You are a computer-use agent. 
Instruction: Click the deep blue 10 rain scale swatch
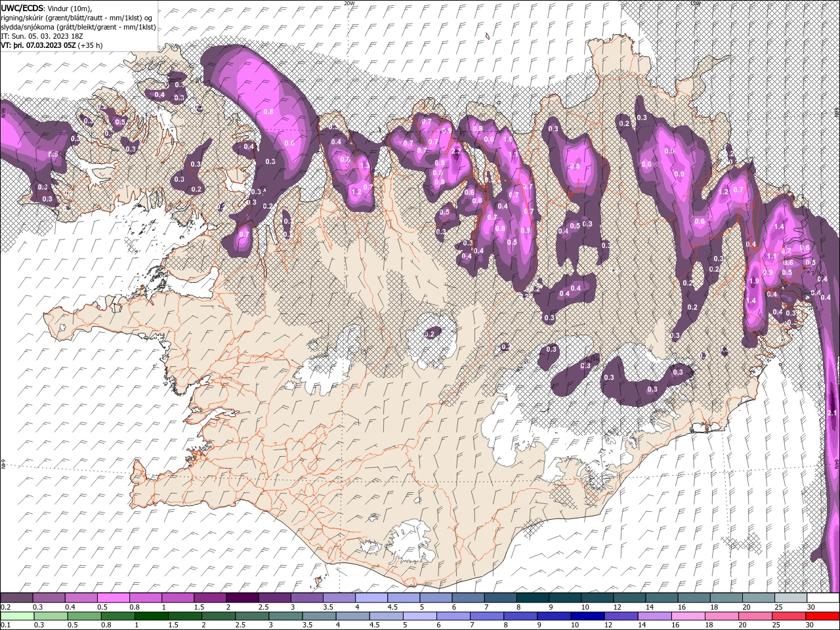point(587,616)
